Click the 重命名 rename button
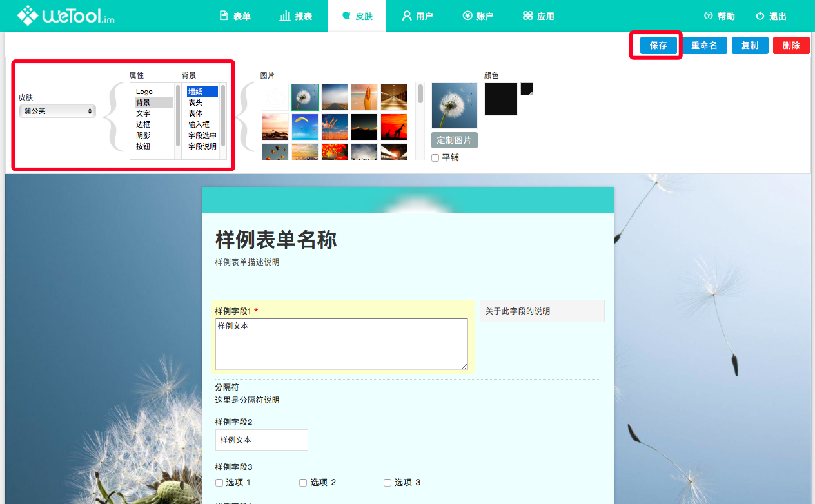 tap(704, 45)
